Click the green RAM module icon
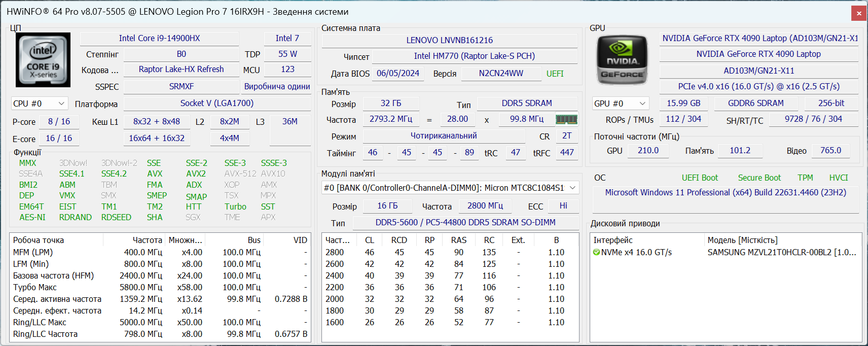The image size is (868, 346). coord(566,119)
